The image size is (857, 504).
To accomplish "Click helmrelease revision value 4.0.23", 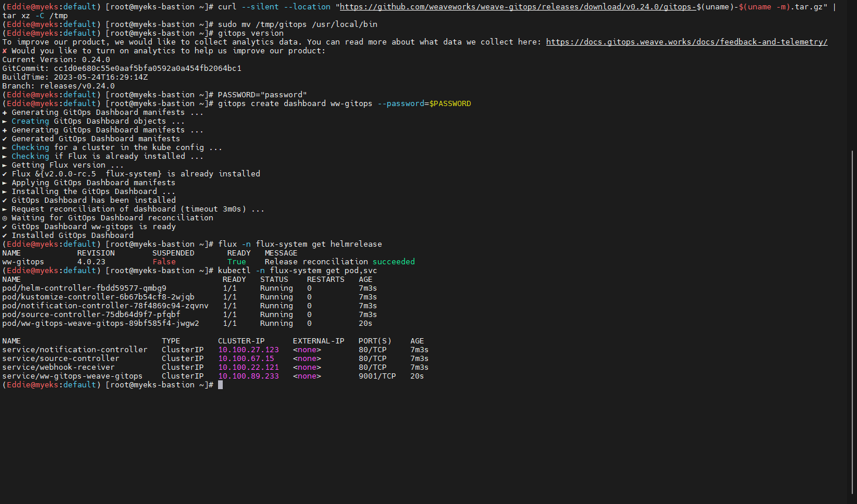I will (x=91, y=262).
